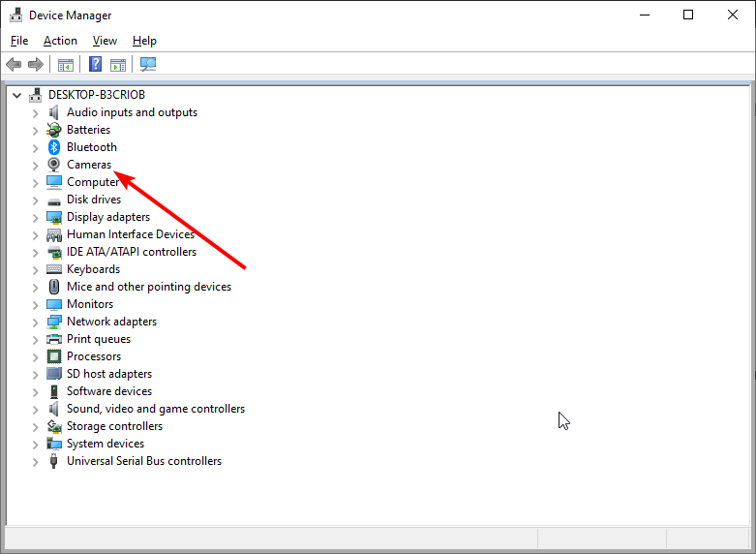Click the System devices icon
This screenshot has height=554, width=756.
[x=53, y=444]
